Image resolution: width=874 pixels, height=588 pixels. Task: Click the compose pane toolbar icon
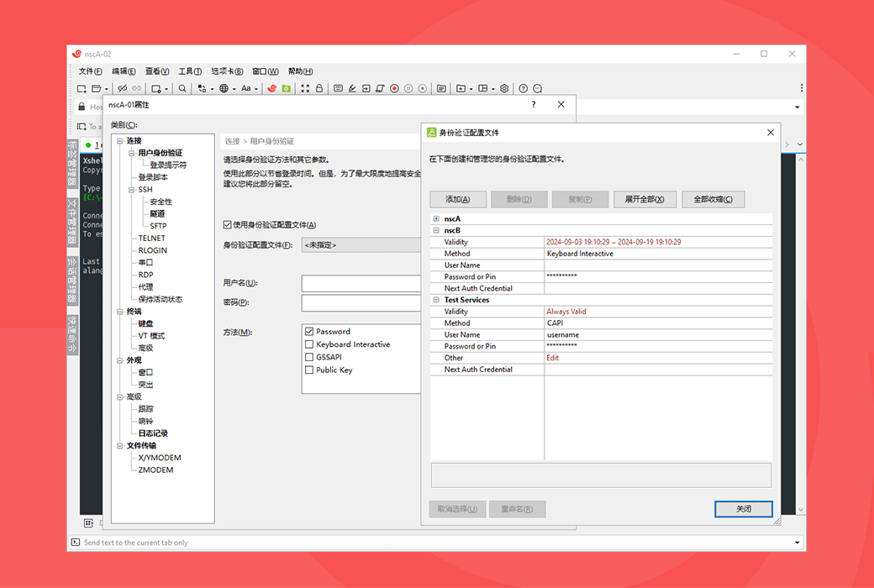pos(441,88)
